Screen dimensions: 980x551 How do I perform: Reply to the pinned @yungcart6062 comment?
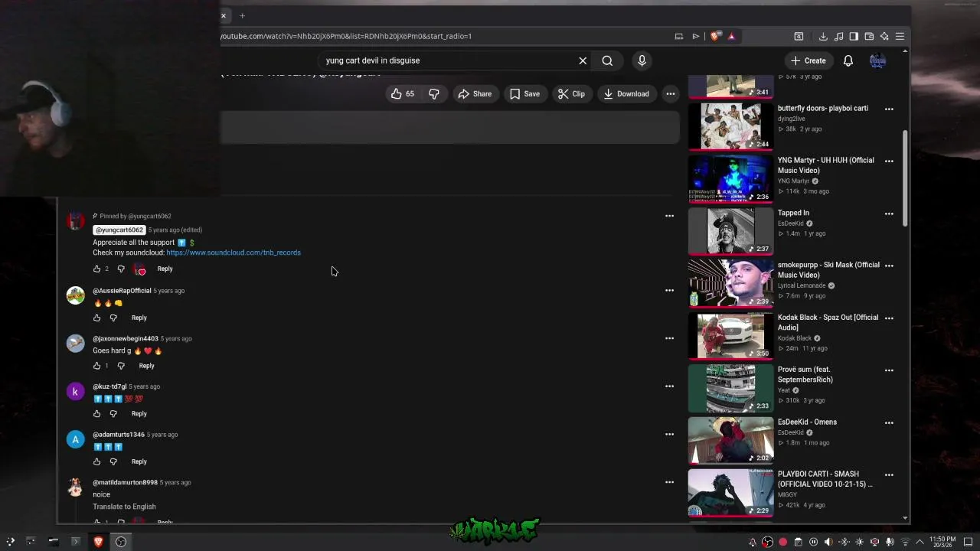165,269
